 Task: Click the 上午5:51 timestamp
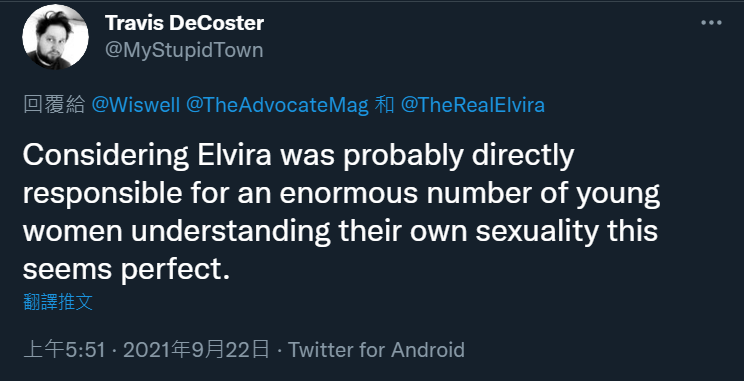point(64,350)
